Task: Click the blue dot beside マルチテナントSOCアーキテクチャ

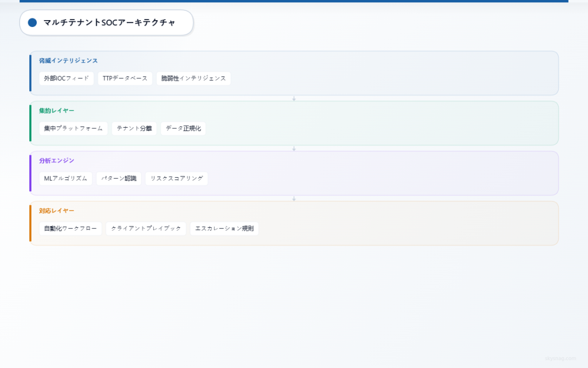Action: [32, 22]
